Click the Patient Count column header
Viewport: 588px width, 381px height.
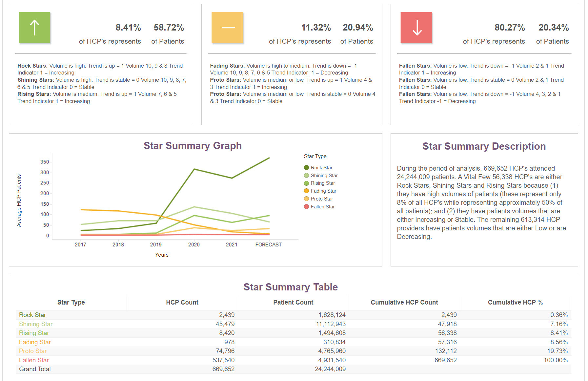(293, 302)
